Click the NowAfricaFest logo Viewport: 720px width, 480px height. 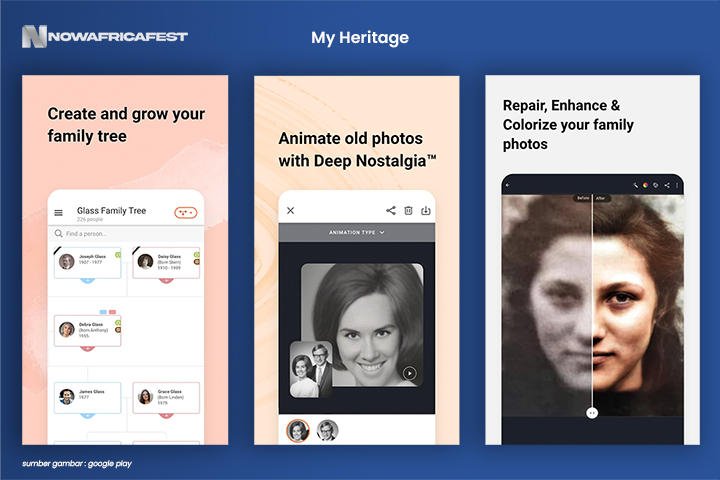coord(105,36)
